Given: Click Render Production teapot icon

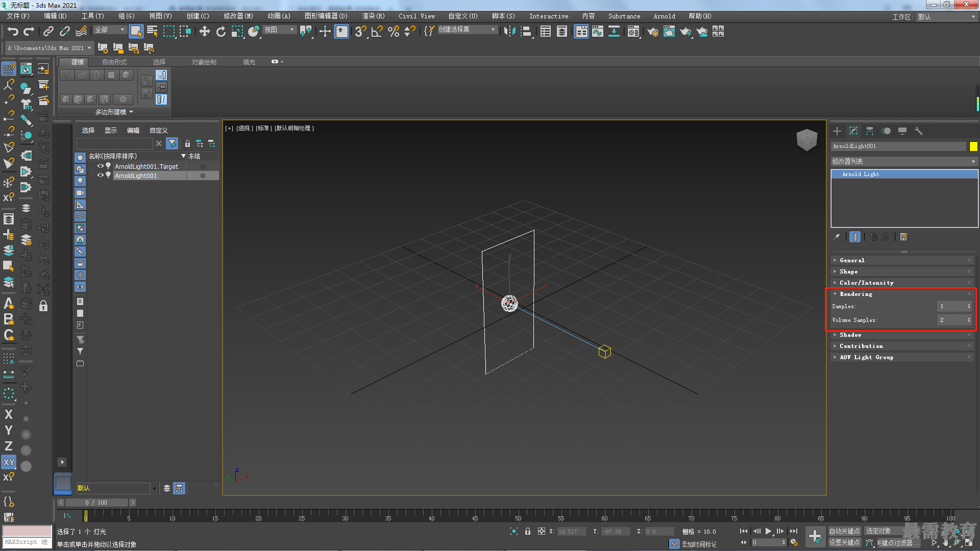Looking at the screenshot, I should coord(685,32).
